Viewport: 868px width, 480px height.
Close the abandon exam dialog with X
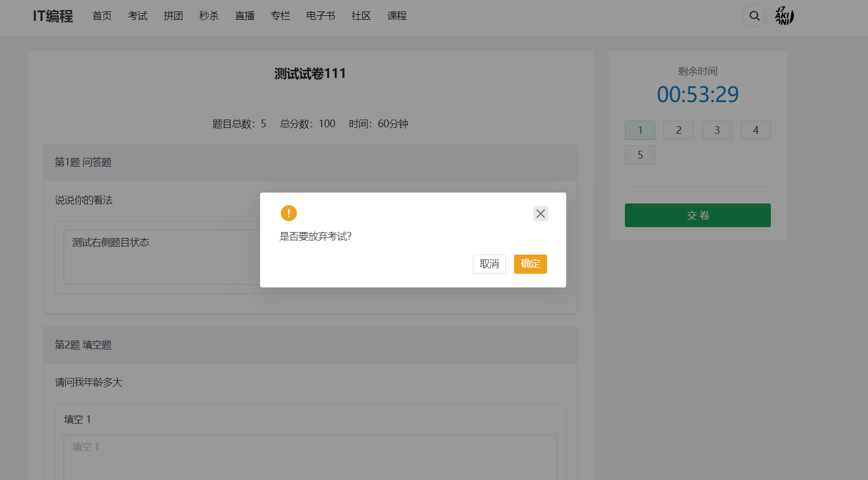(x=540, y=213)
